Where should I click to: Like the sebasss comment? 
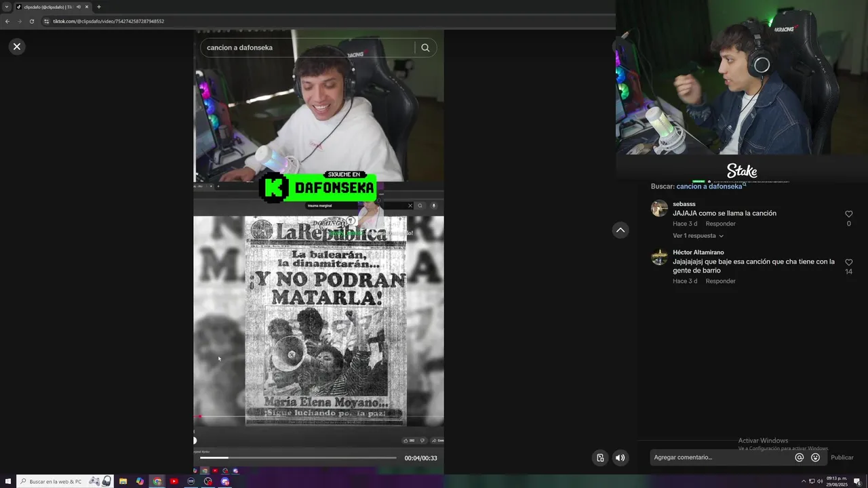click(848, 214)
